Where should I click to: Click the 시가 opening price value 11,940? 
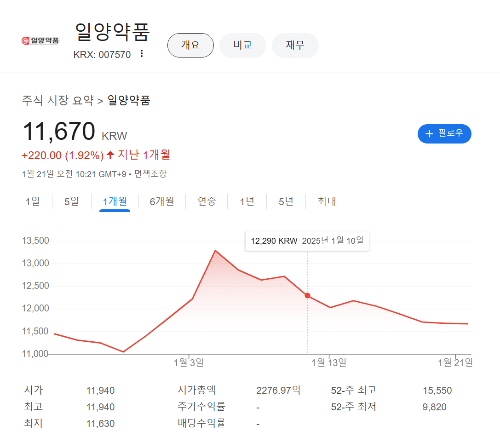tap(101, 390)
